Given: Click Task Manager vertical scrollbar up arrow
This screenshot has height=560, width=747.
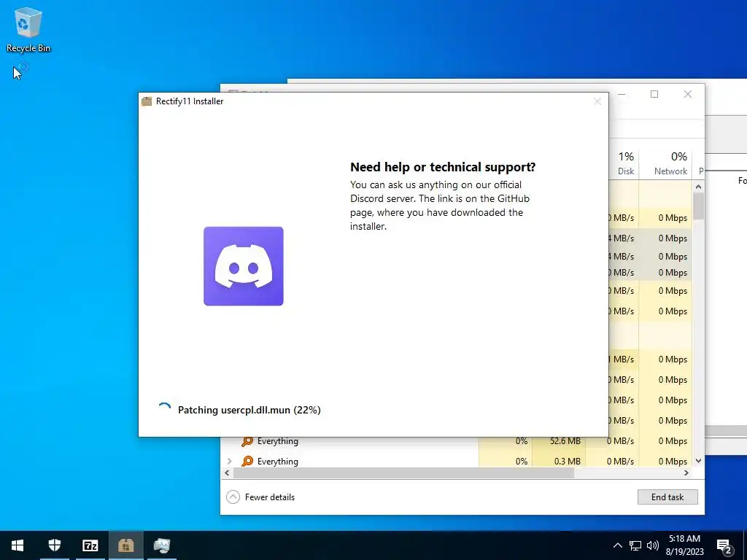Looking at the screenshot, I should coord(698,187).
